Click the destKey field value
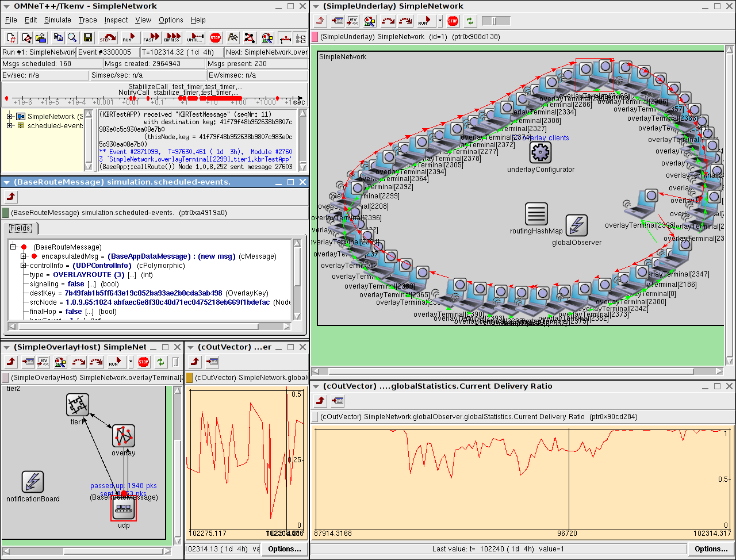Image resolution: width=736 pixels, height=560 pixels. (143, 293)
